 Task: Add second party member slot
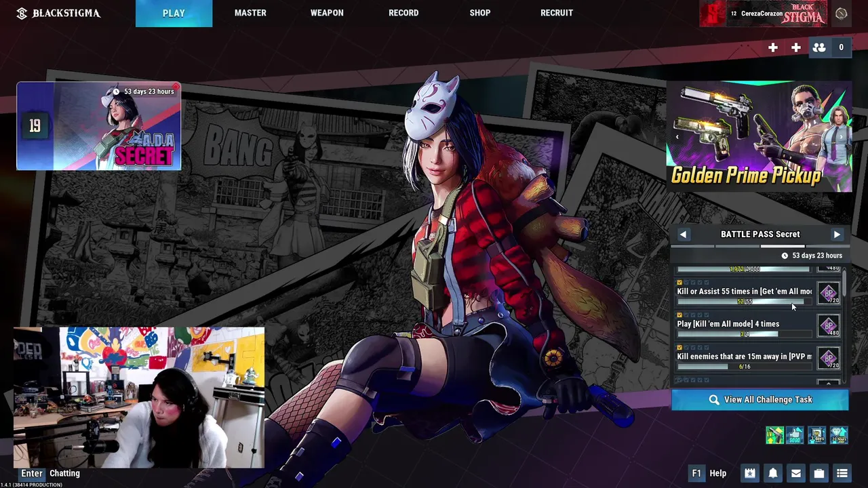point(796,47)
